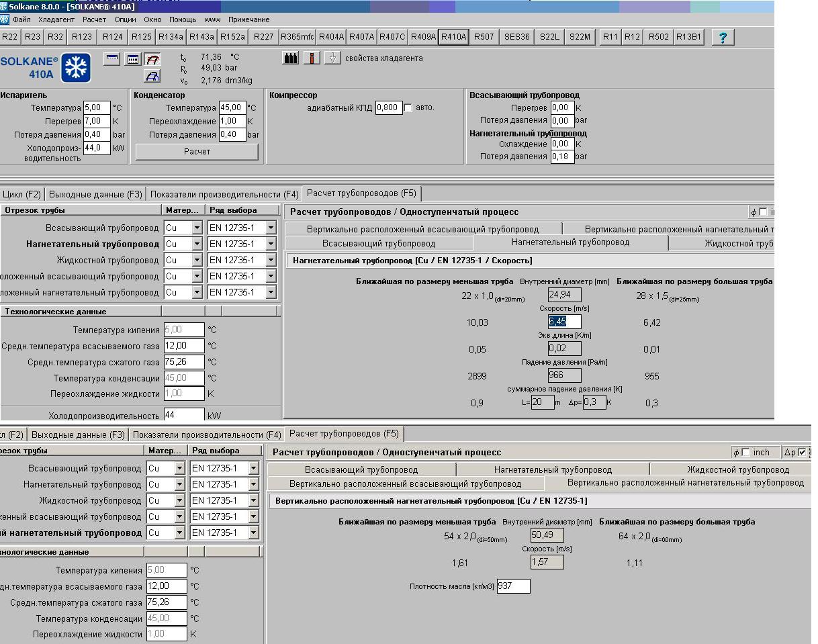Select refrigerant R13B1
This screenshot has width=818, height=644.
coord(688,37)
